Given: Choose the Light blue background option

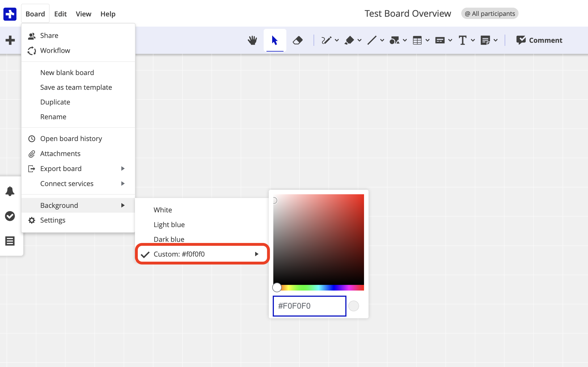Looking at the screenshot, I should pos(169,225).
